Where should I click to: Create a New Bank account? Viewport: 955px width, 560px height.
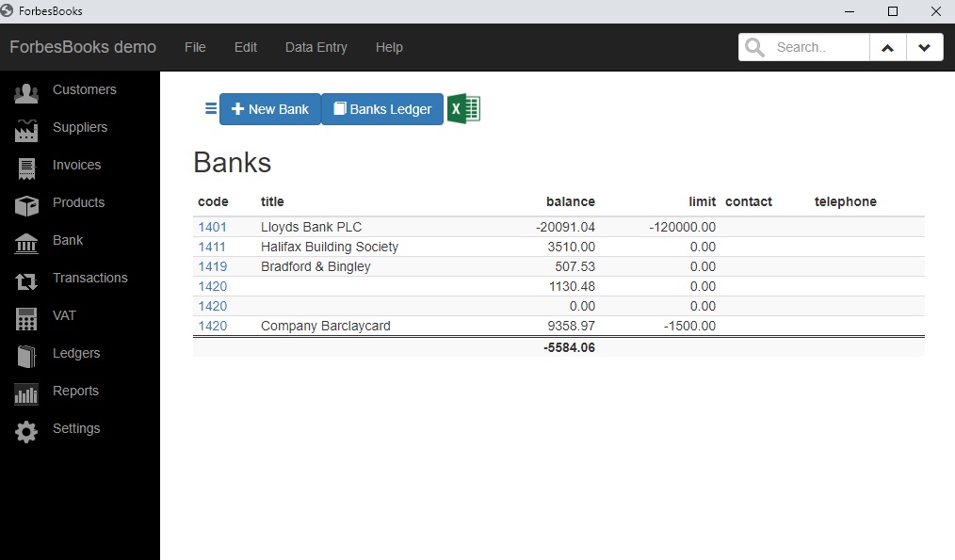pyautogui.click(x=269, y=109)
